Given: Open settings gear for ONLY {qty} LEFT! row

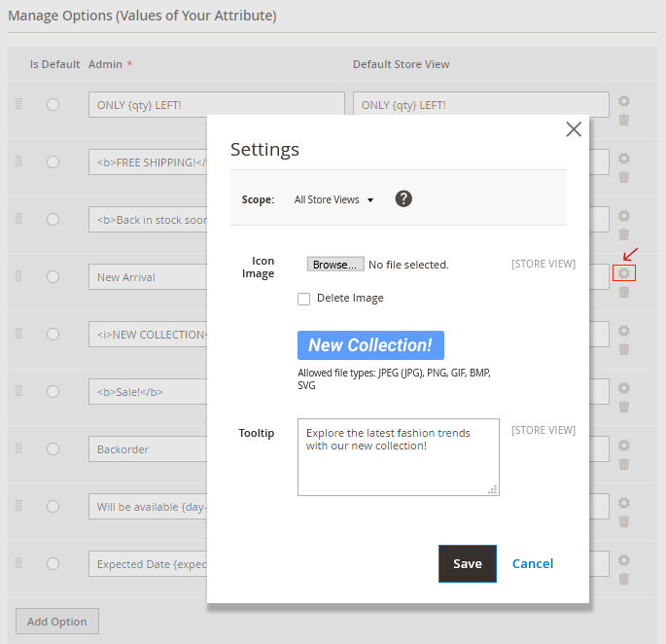Looking at the screenshot, I should pyautogui.click(x=624, y=101).
